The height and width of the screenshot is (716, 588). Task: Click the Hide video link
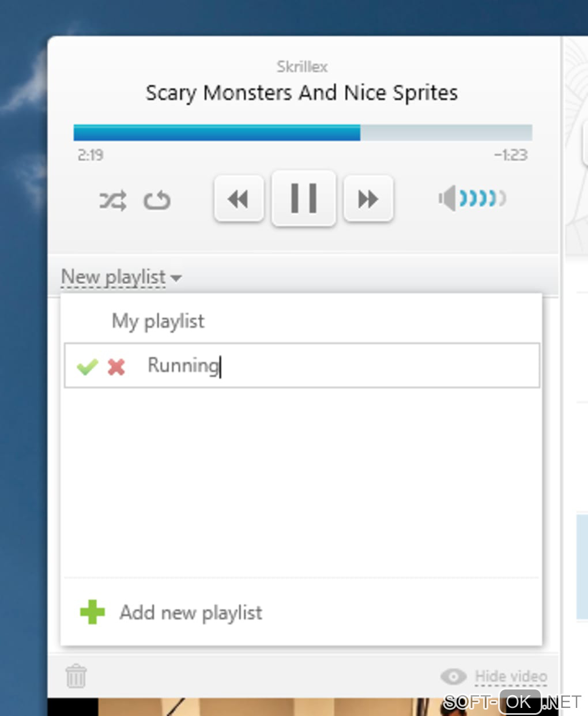coord(511,676)
